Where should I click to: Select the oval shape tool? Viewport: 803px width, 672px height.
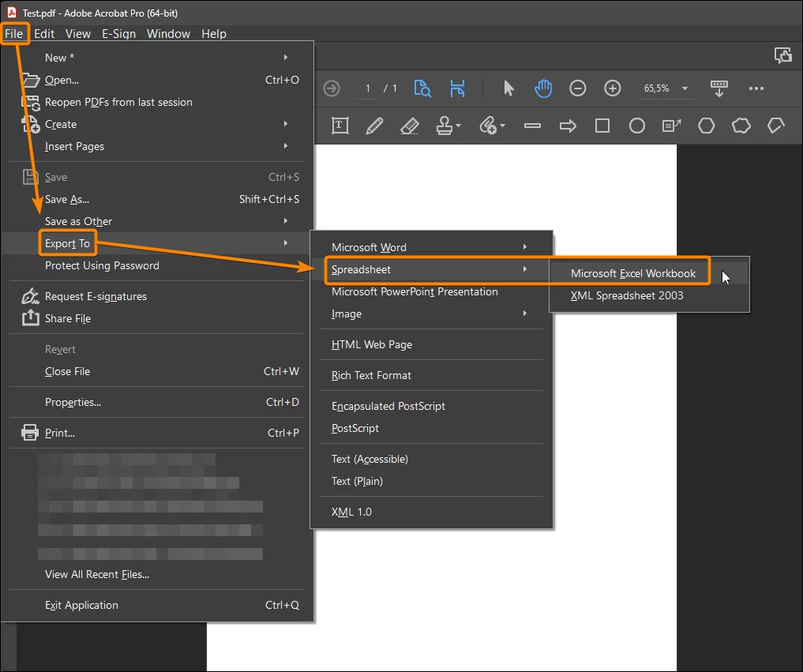pos(637,126)
